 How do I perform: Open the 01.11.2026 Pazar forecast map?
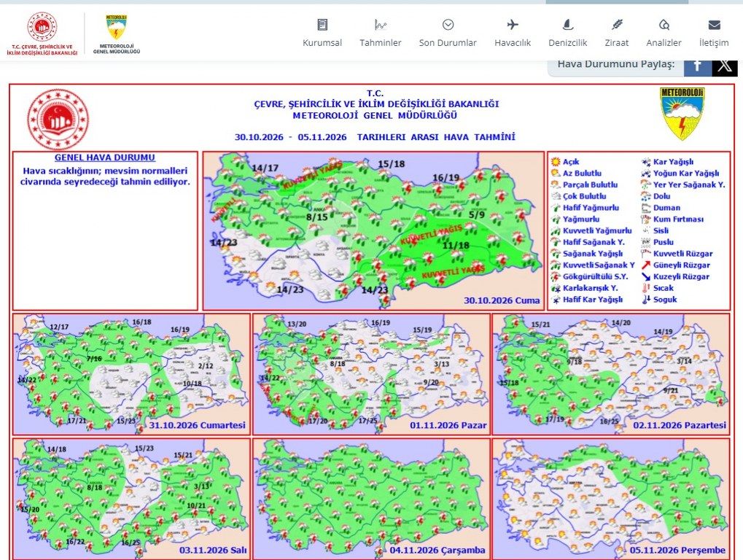pyautogui.click(x=371, y=374)
